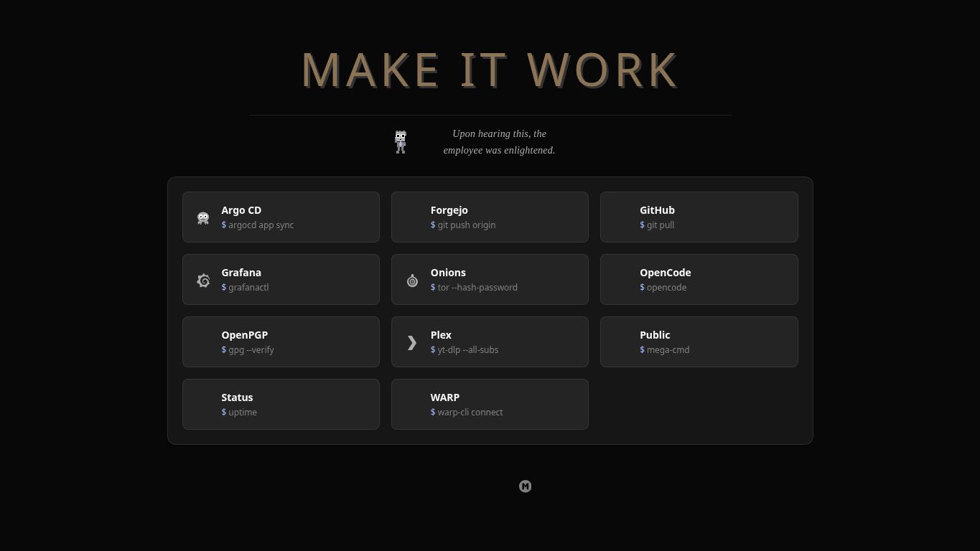Open the GitHub service card

click(699, 217)
